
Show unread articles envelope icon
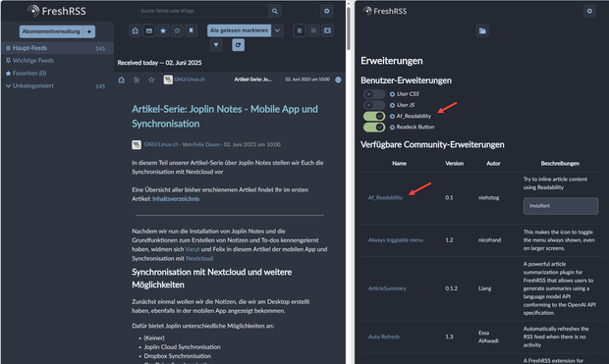[x=149, y=30]
